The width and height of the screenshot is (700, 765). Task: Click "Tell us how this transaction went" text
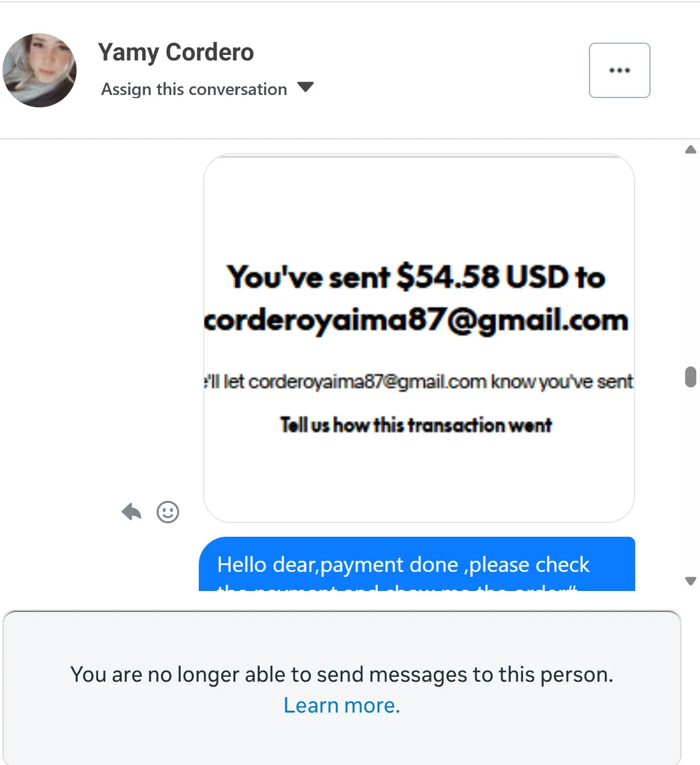416,425
